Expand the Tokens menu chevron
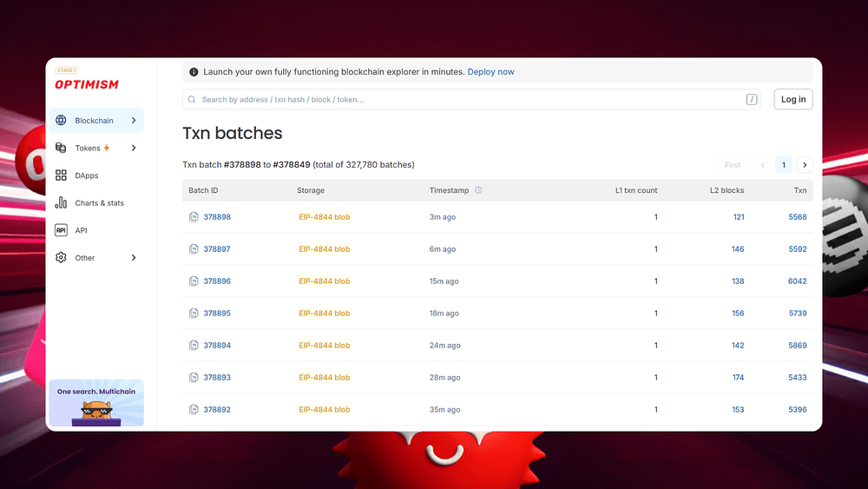 [x=134, y=148]
